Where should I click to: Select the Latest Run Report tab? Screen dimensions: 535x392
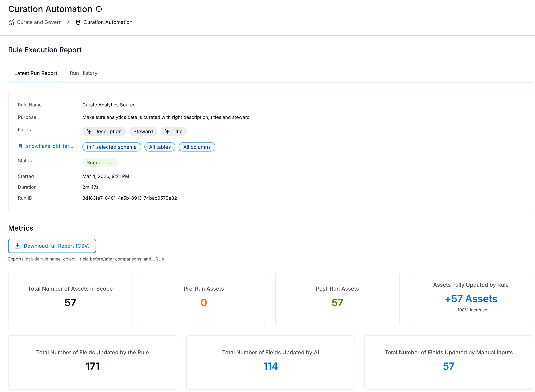click(36, 73)
